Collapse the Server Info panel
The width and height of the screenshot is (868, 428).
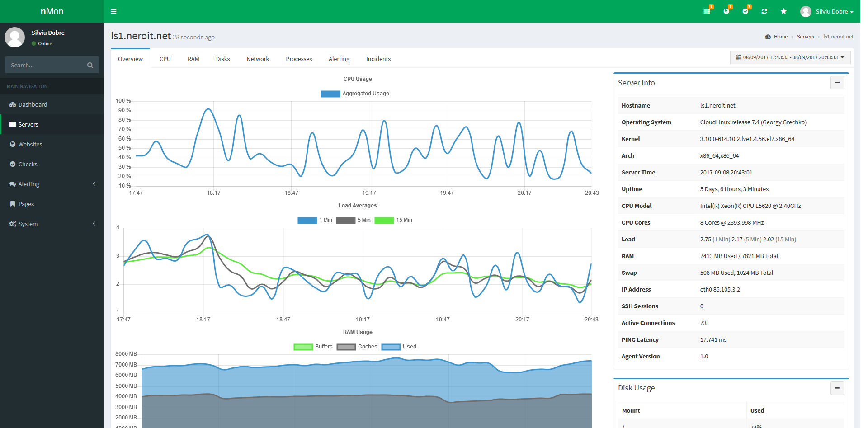click(837, 83)
